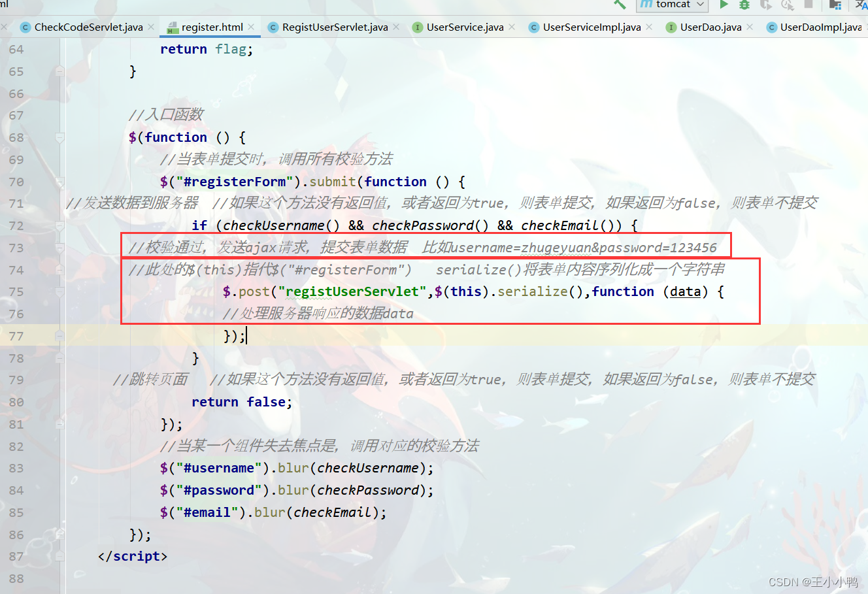Click the "#password" selector string
Image resolution: width=868 pixels, height=594 pixels.
(x=219, y=491)
